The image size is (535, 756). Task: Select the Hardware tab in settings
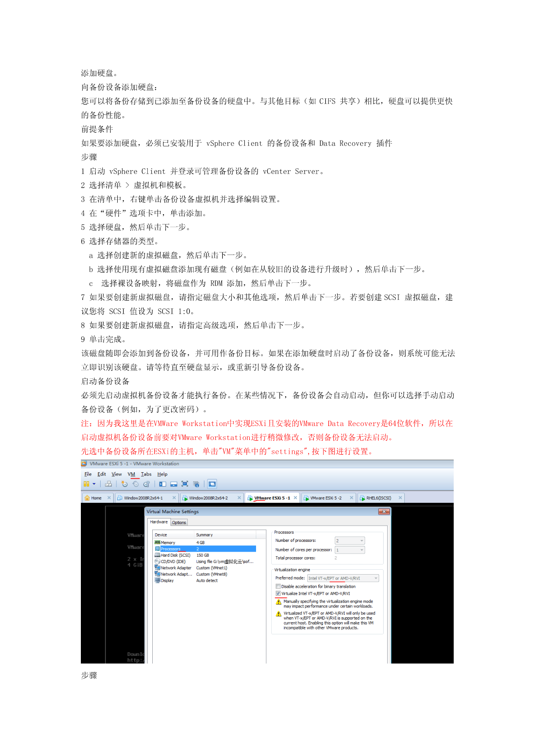pos(159,522)
